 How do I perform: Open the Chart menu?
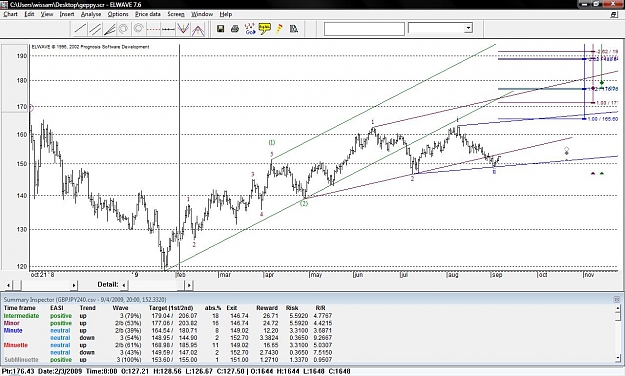click(x=10, y=14)
